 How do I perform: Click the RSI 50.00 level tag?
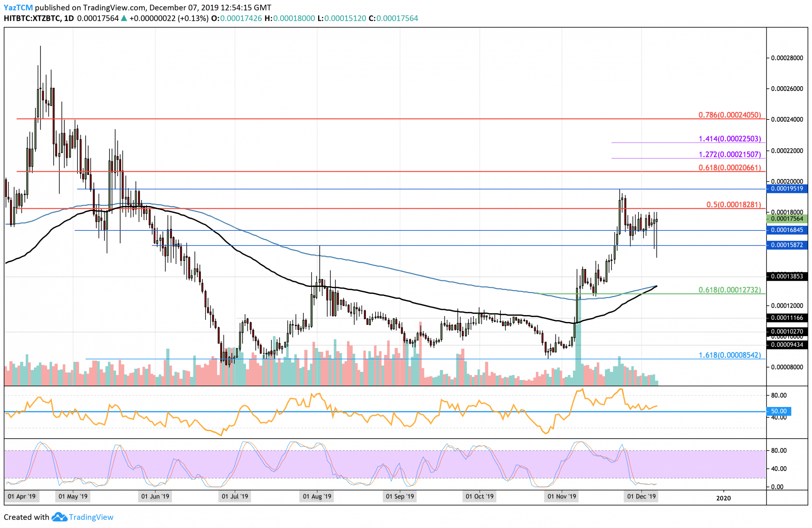(779, 411)
